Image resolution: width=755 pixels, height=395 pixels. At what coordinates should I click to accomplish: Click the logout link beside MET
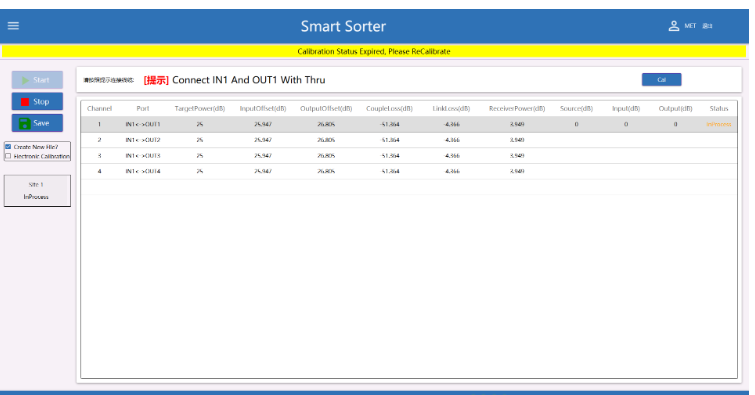pyautogui.click(x=707, y=26)
